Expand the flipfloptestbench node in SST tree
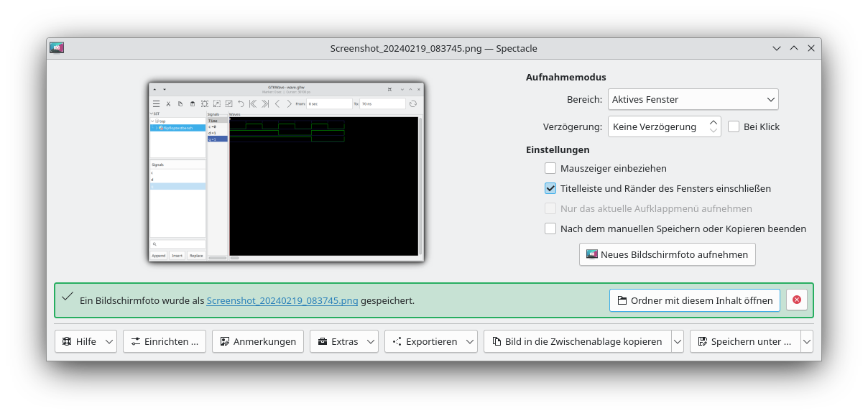The width and height of the screenshot is (868, 416). click(x=156, y=127)
